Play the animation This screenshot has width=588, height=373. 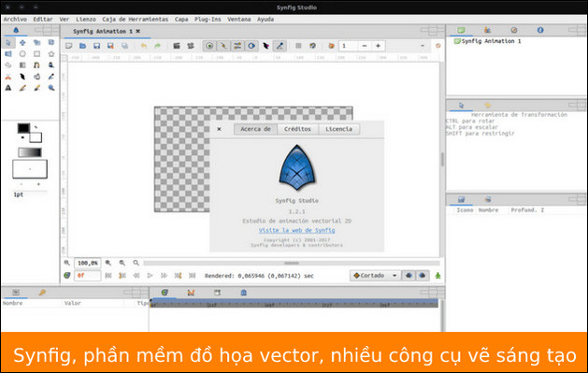click(x=150, y=276)
